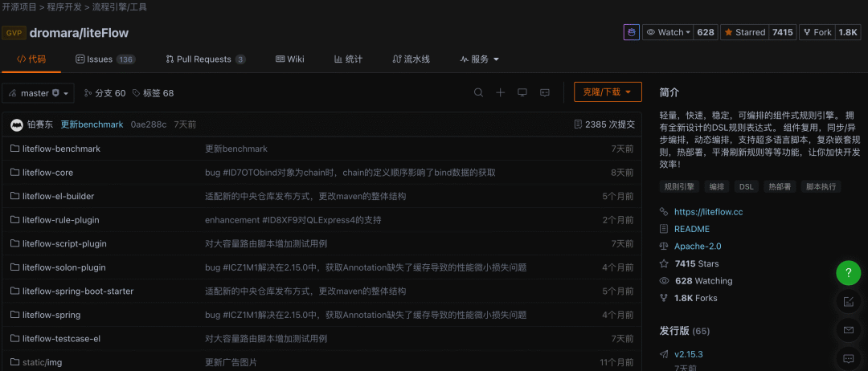Click the terminal-style icon beside clone button

[x=545, y=93]
